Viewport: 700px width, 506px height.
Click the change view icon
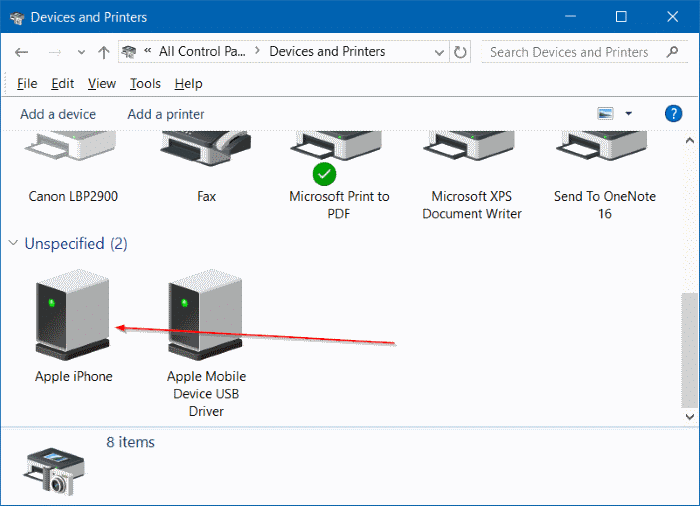[605, 113]
